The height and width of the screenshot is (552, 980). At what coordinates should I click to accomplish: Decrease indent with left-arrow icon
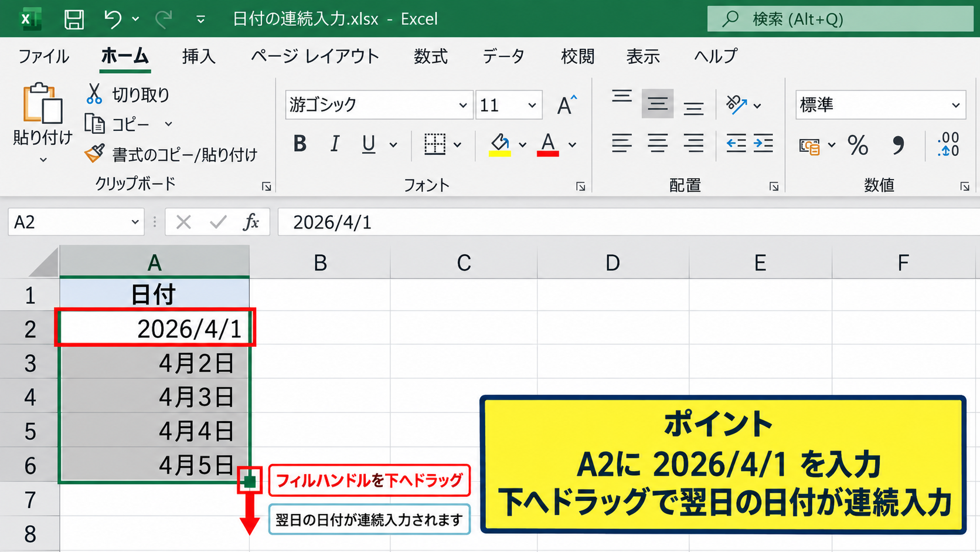tap(736, 144)
